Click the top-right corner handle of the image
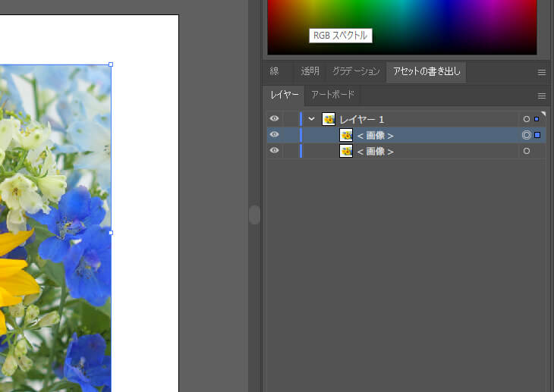This screenshot has height=392, width=554. point(111,64)
